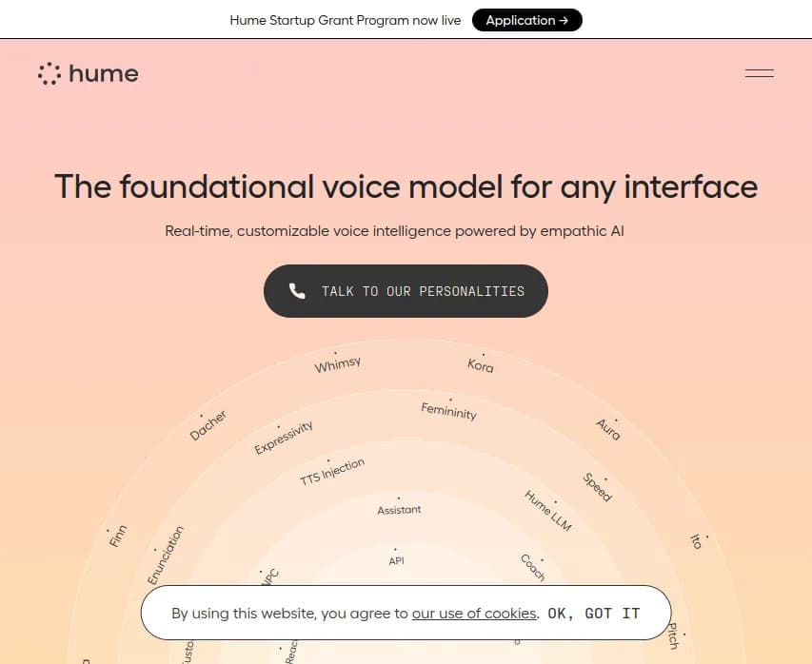Viewport: 812px width, 664px height.
Task: Select the Speed label
Action: click(597, 487)
